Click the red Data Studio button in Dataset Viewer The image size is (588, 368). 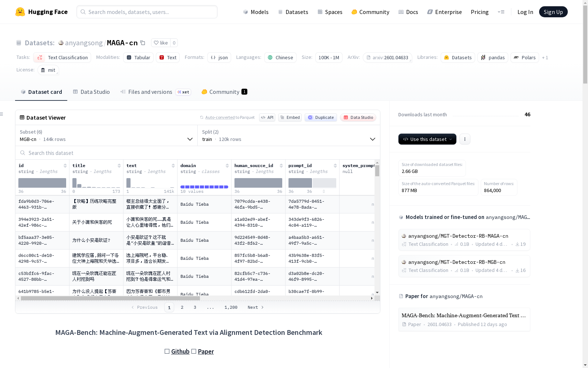pos(358,117)
